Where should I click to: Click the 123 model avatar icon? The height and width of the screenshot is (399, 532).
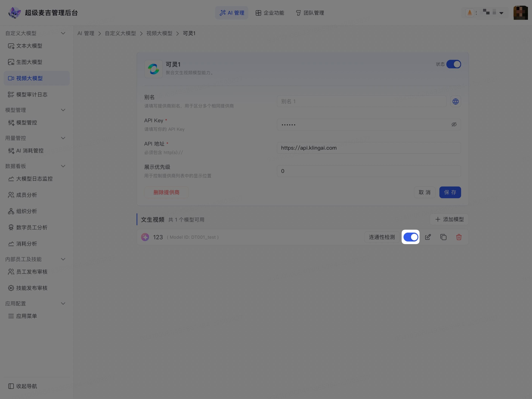coord(145,237)
